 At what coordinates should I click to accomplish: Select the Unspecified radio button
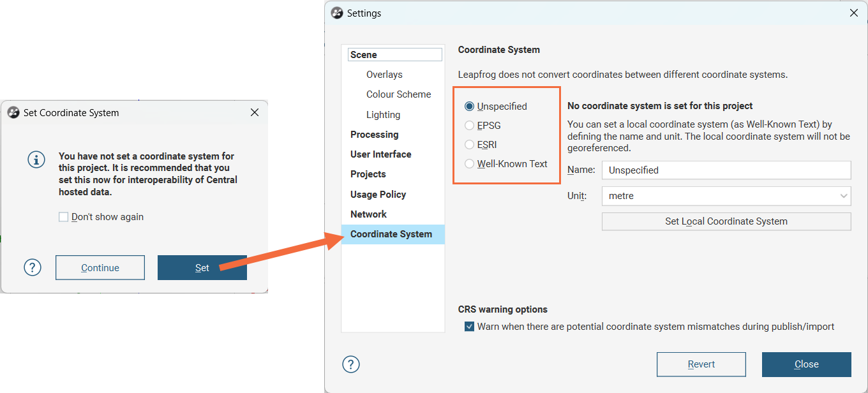pyautogui.click(x=470, y=107)
